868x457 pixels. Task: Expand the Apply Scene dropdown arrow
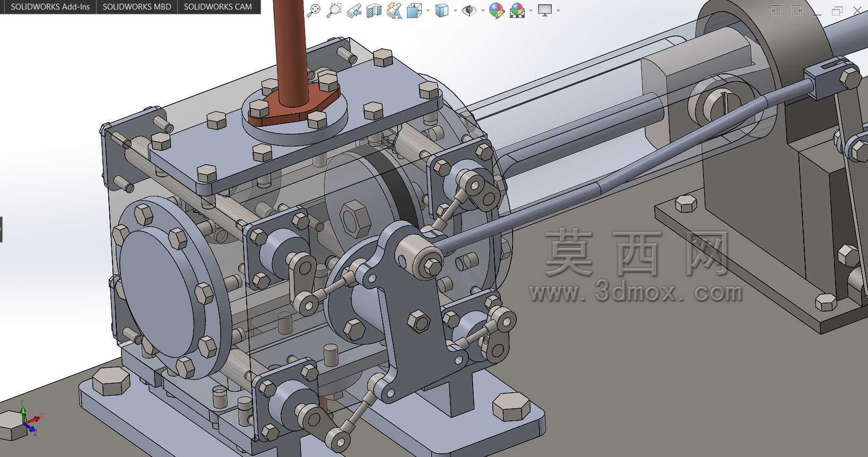[531, 11]
